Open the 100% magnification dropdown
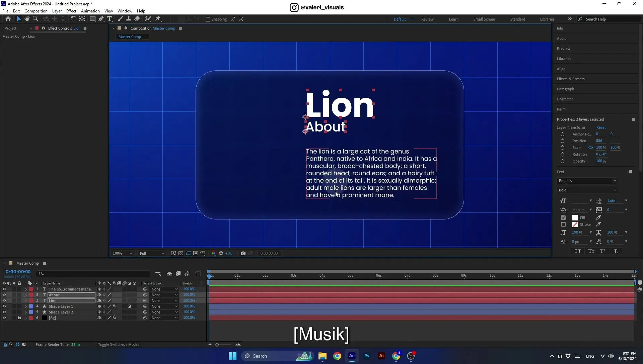The height and width of the screenshot is (364, 643). click(x=122, y=253)
